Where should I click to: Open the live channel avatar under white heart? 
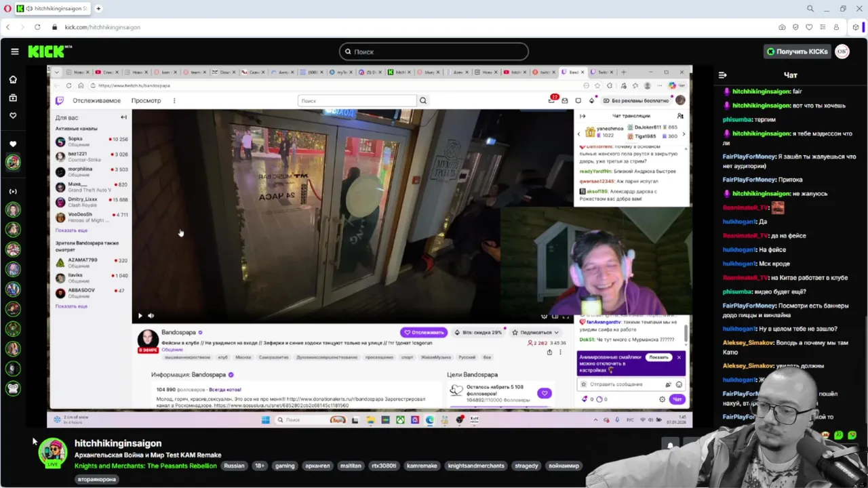point(13,162)
